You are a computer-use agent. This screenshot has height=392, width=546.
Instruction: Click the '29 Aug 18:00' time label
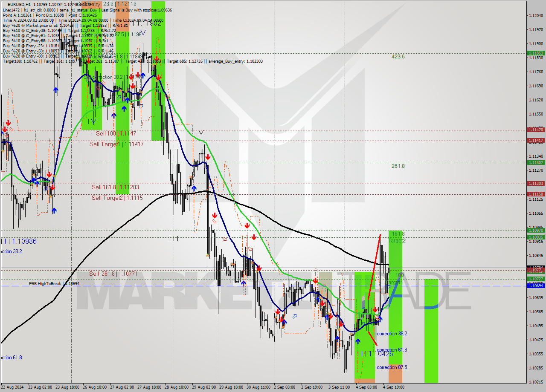tap(231, 387)
